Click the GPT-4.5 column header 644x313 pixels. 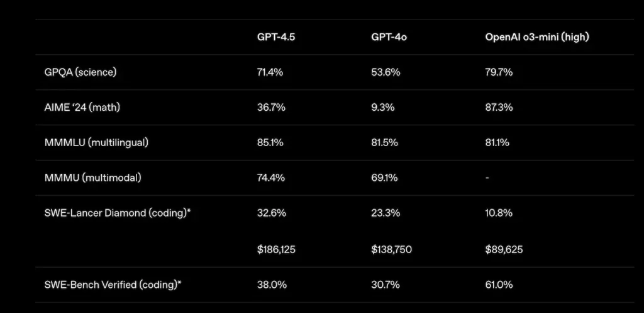pos(276,37)
